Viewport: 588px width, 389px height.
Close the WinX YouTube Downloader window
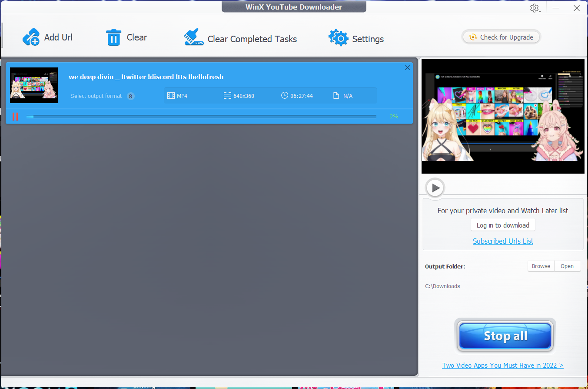click(577, 8)
